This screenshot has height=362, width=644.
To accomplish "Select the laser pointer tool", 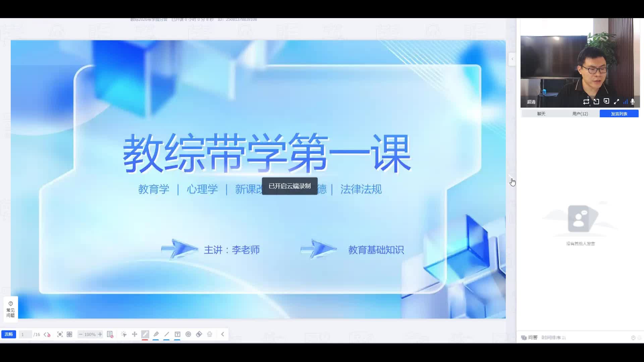I will (124, 334).
